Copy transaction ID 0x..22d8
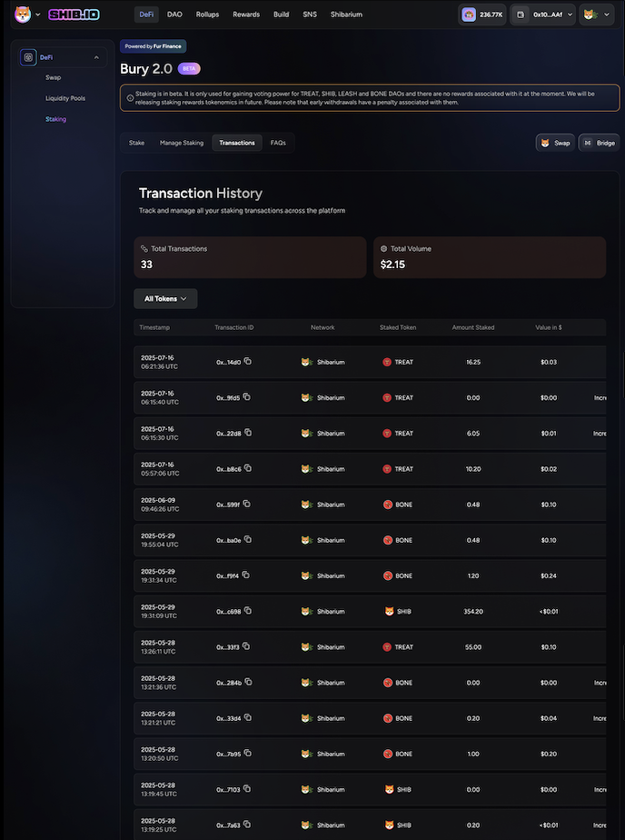The image size is (625, 840). click(248, 433)
